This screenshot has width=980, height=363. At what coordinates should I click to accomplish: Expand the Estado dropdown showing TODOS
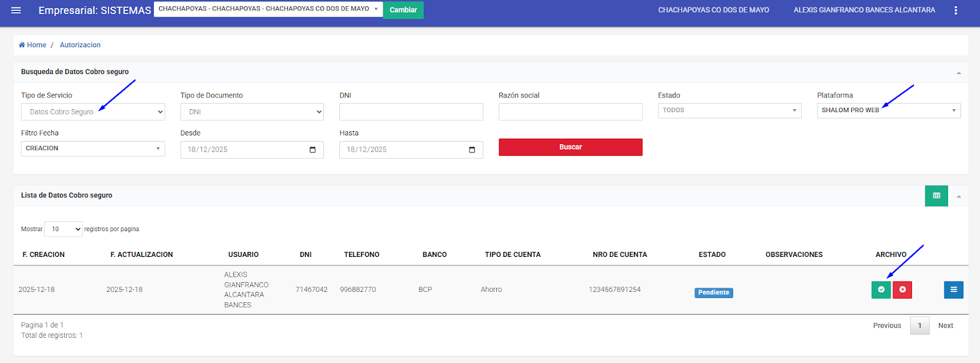[x=729, y=110]
